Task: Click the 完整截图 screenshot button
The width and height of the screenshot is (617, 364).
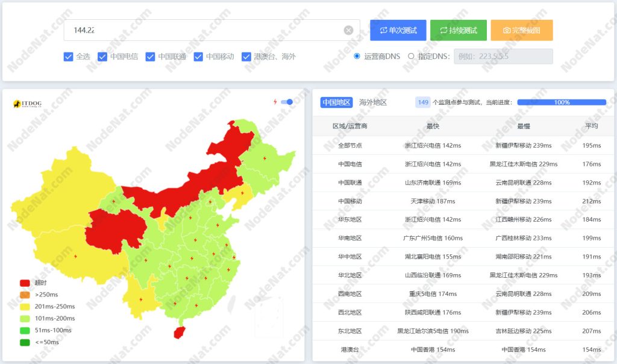Action: point(521,30)
